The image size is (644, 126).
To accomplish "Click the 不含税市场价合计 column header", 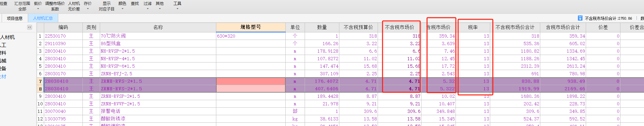I will click(515, 27).
